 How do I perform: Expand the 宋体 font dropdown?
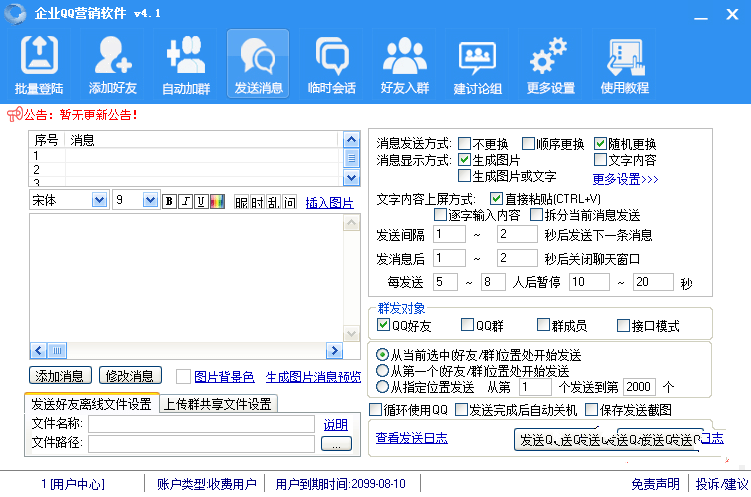pyautogui.click(x=100, y=200)
